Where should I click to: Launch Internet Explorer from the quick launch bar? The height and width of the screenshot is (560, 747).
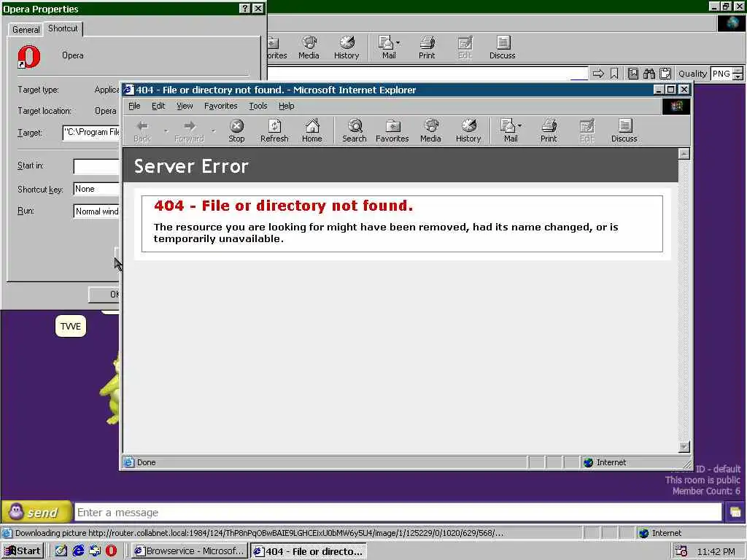pyautogui.click(x=78, y=551)
